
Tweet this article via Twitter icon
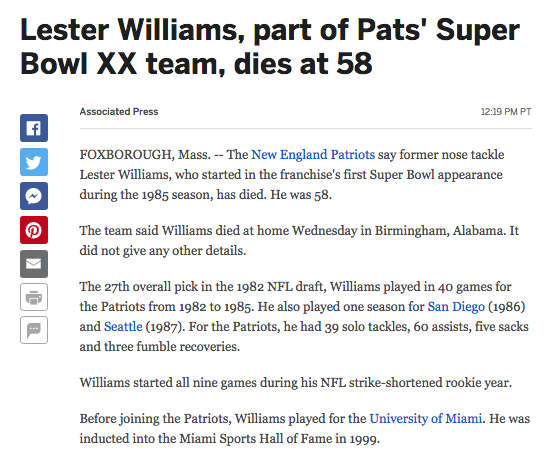pyautogui.click(x=34, y=162)
